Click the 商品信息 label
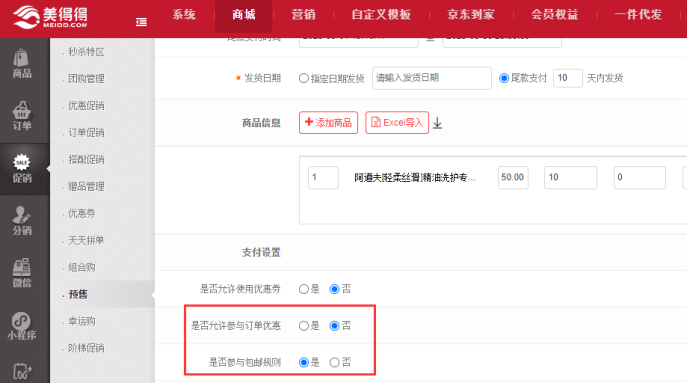 261,123
